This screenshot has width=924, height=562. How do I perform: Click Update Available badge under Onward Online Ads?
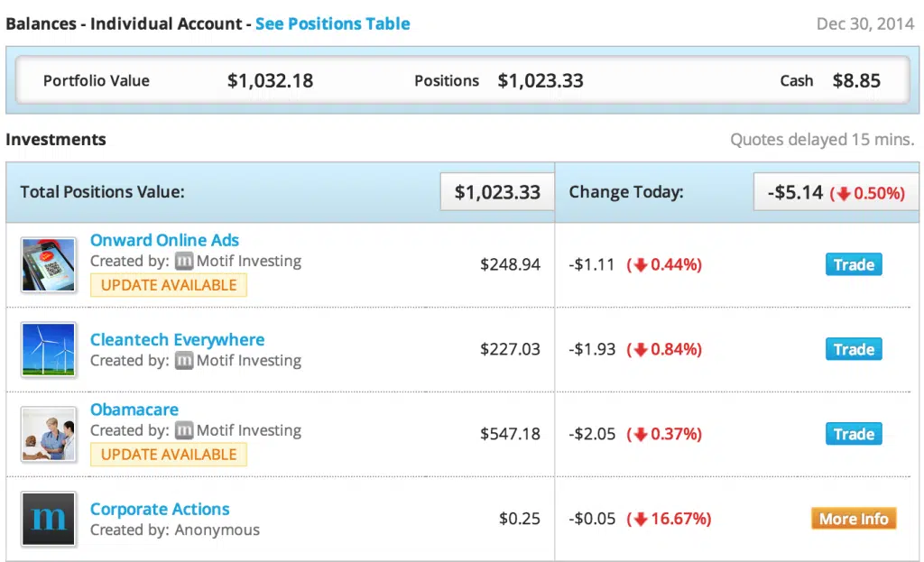click(x=169, y=285)
